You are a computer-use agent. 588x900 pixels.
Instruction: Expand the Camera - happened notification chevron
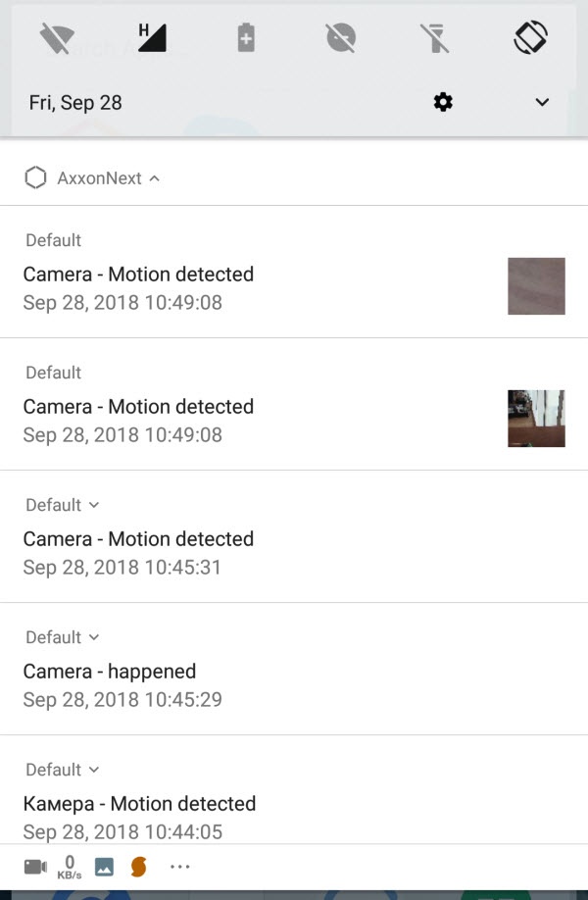tap(94, 637)
